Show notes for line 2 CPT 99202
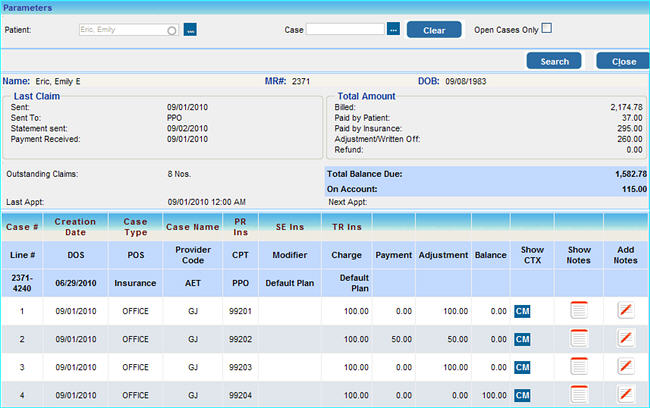The image size is (650, 408). point(579,338)
